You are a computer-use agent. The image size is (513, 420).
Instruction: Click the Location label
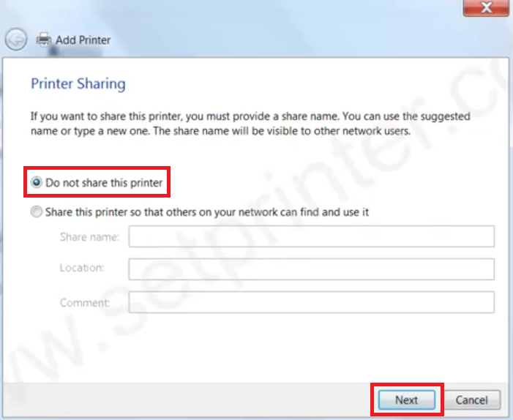click(82, 268)
